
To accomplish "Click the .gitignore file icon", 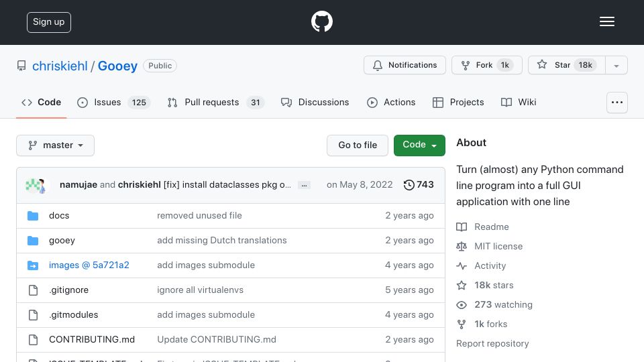I will click(33, 290).
